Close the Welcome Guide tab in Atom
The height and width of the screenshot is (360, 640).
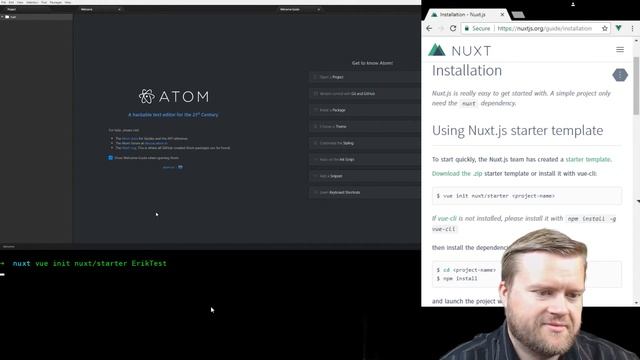318,9
